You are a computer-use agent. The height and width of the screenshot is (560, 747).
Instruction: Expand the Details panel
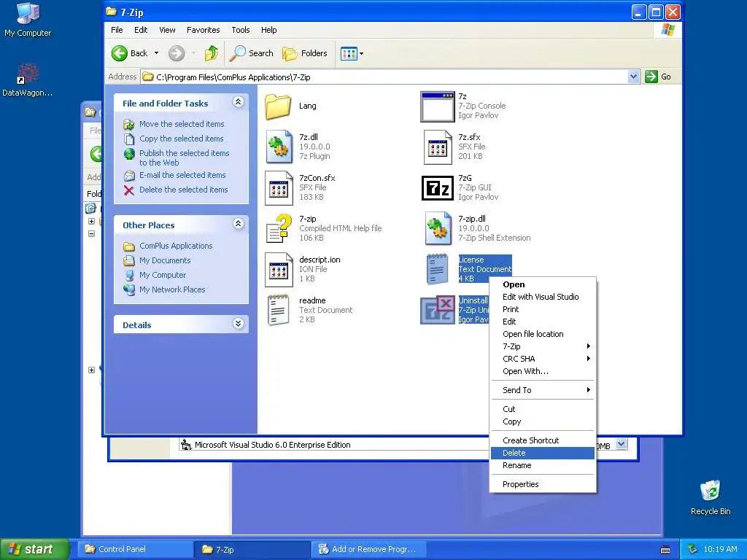(239, 324)
